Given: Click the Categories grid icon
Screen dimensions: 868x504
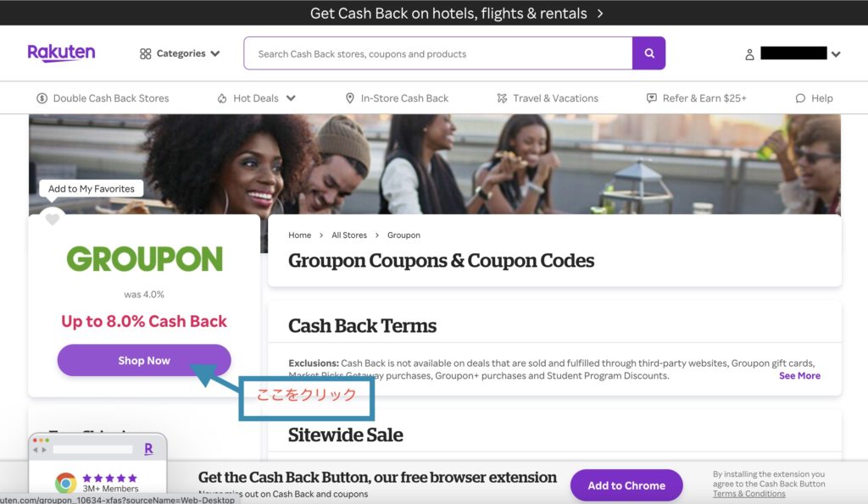Looking at the screenshot, I should [145, 53].
